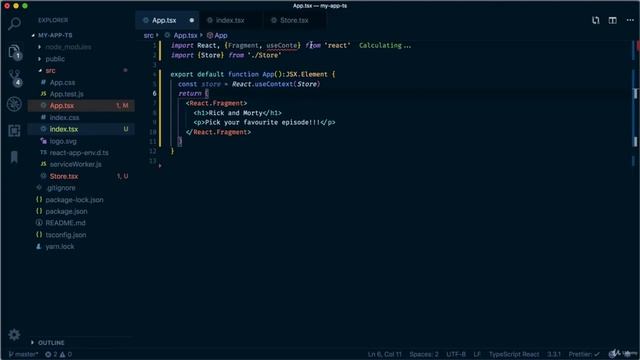Click the Open Changes icon in editor toolbar
640x360 pixels.
tap(596, 20)
